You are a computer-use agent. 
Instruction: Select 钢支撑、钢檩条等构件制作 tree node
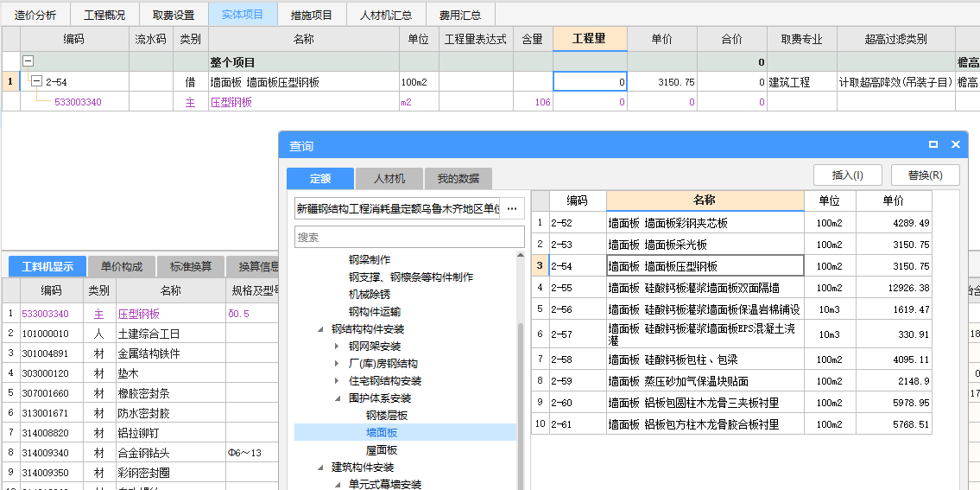(x=411, y=277)
